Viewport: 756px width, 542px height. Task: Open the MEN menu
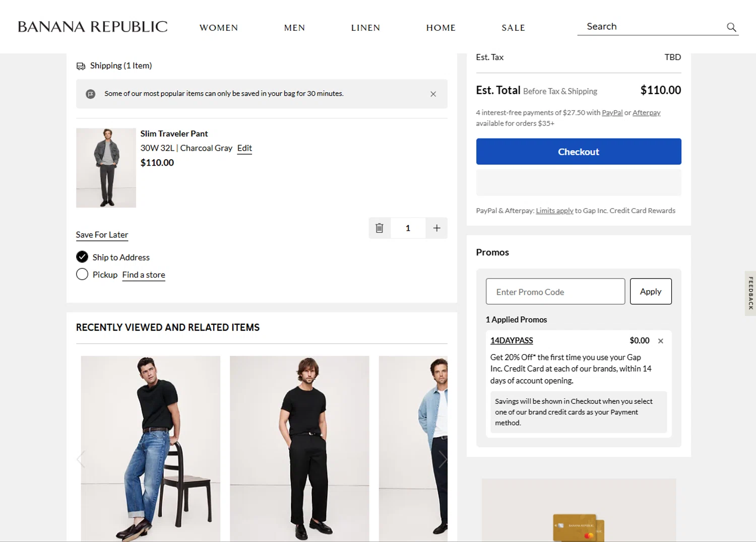[295, 28]
